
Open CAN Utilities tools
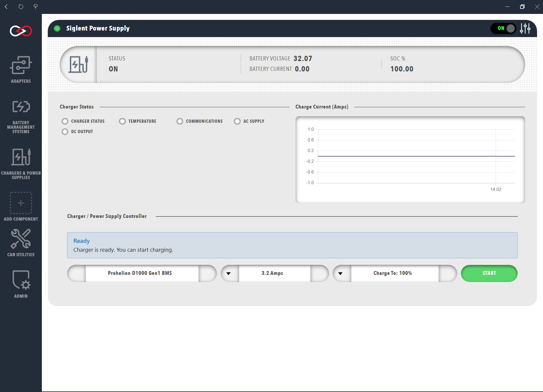21,243
